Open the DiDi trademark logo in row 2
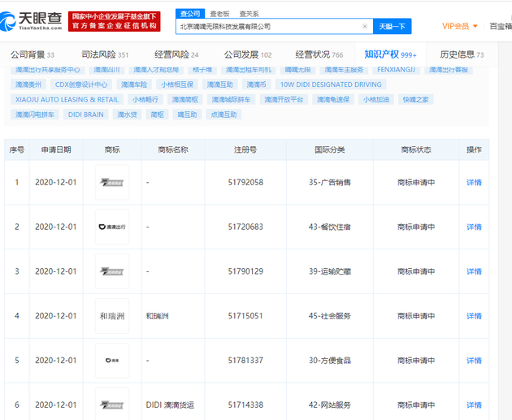 pos(112,227)
